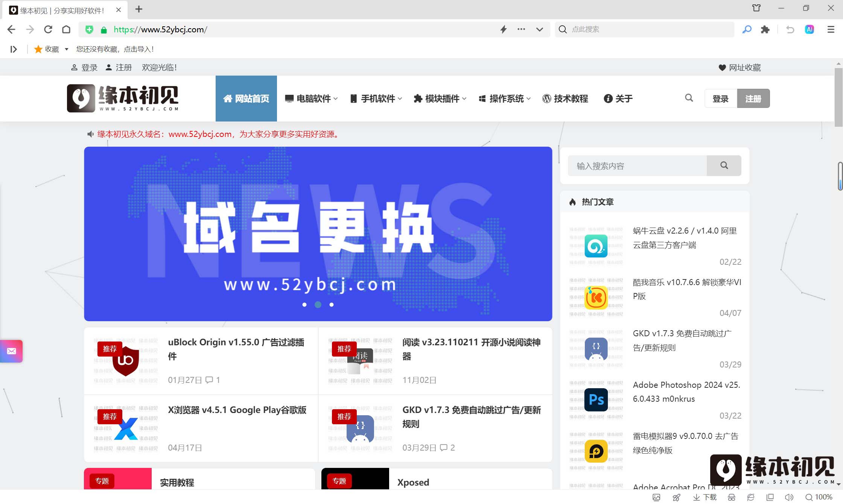Open the 关于 menu item
This screenshot has height=504, width=843.
(x=618, y=99)
